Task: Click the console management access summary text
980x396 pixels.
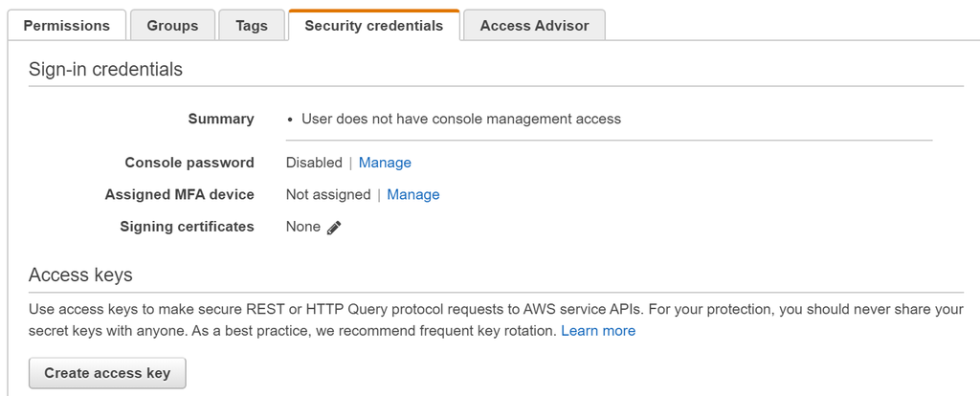Action: 460,120
